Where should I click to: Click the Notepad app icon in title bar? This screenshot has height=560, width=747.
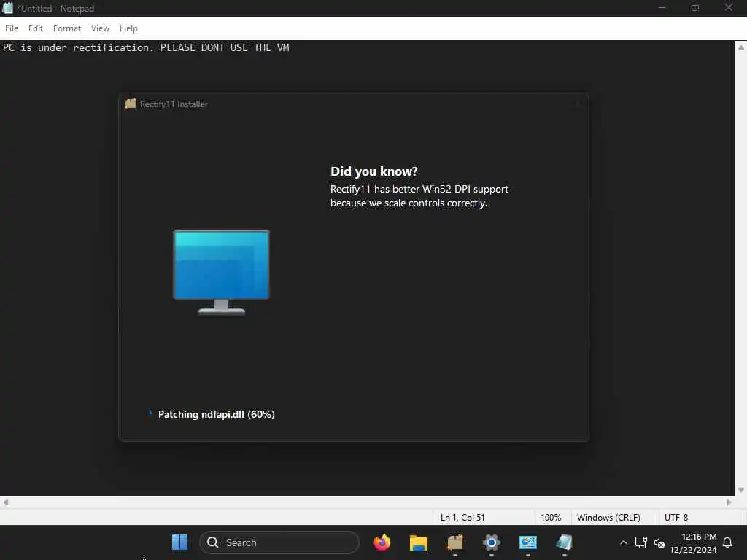(7, 8)
